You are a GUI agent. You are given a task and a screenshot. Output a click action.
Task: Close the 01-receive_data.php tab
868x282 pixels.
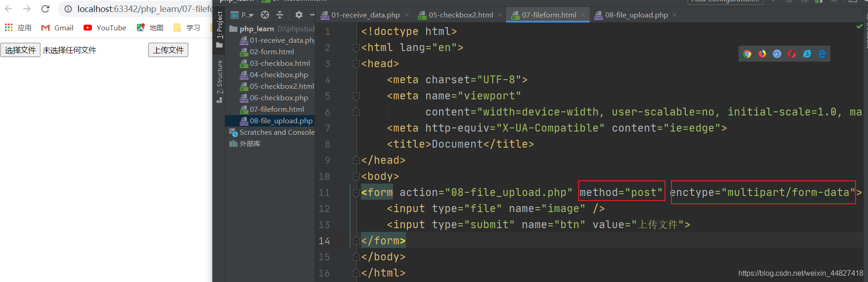(x=407, y=15)
